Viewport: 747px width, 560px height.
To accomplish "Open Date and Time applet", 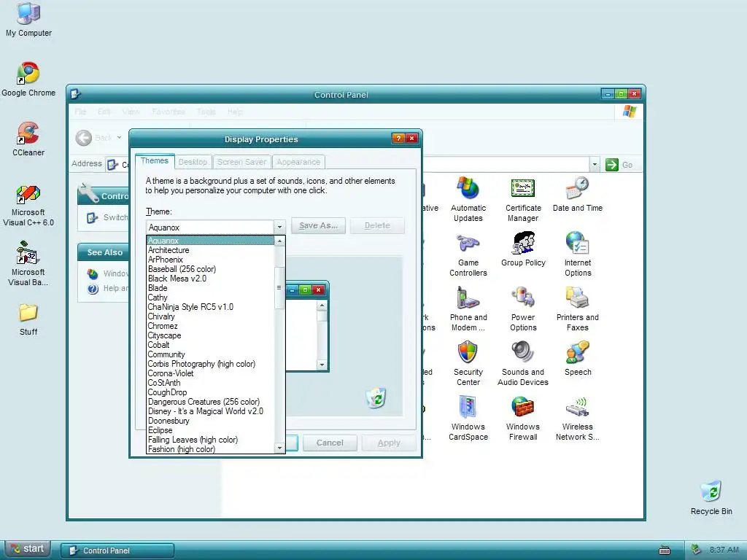I will click(x=578, y=194).
